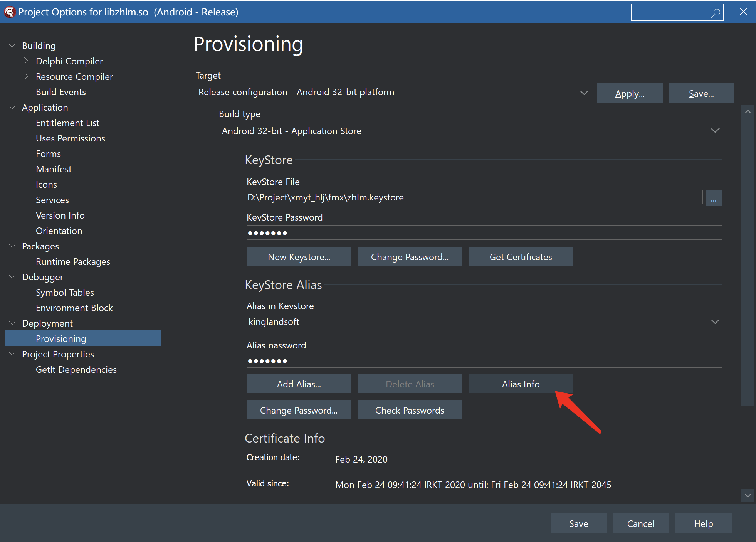Click the Alias Info button
Image resolution: width=756 pixels, height=542 pixels.
[521, 384]
